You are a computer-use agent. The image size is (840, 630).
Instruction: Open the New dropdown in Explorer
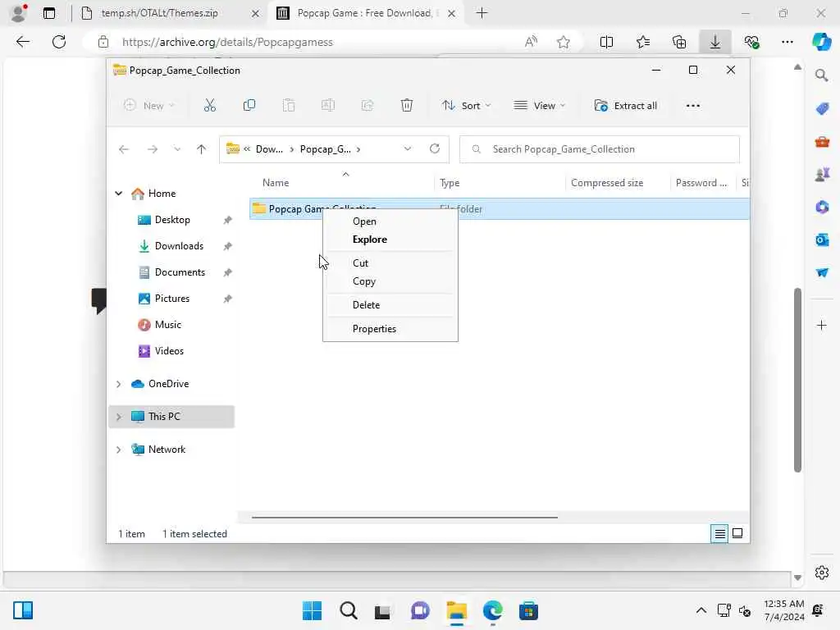(149, 106)
